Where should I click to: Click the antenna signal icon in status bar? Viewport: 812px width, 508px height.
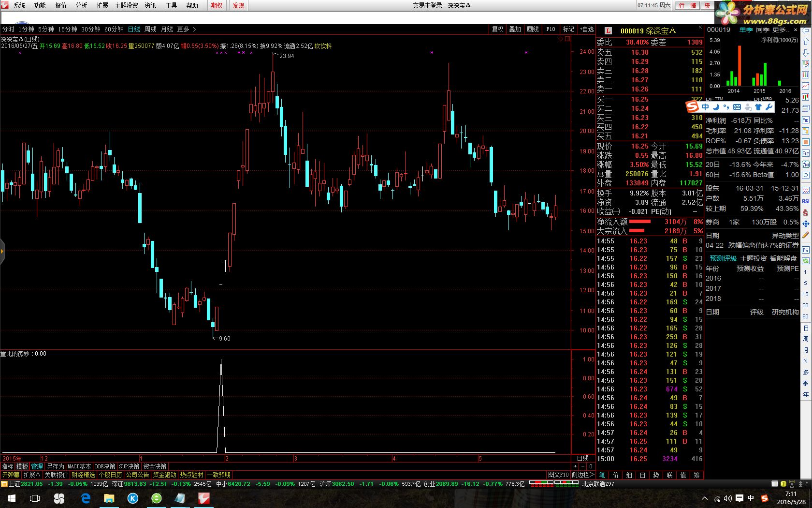tap(792, 484)
